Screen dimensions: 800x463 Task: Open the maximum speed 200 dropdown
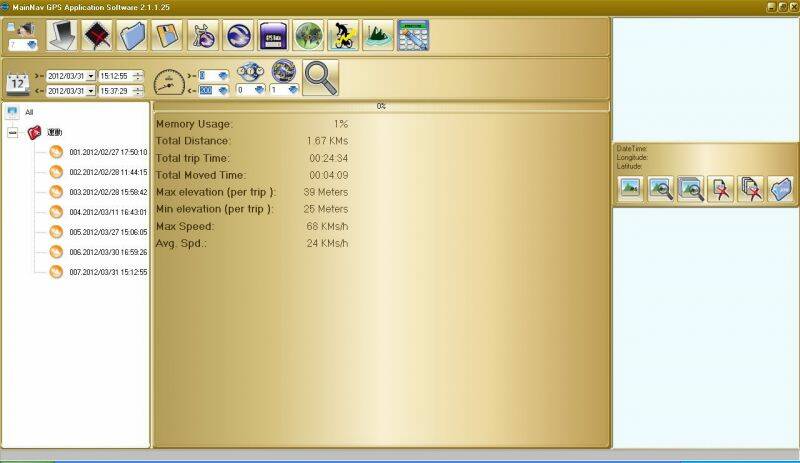click(x=230, y=90)
